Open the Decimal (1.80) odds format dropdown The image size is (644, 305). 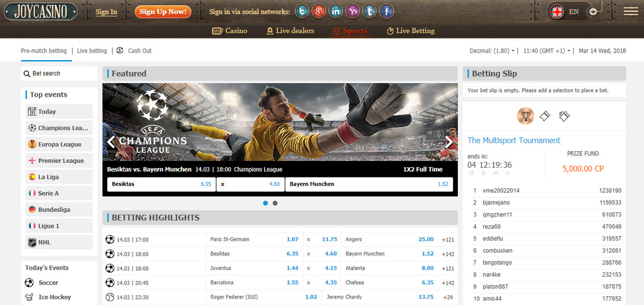[492, 51]
